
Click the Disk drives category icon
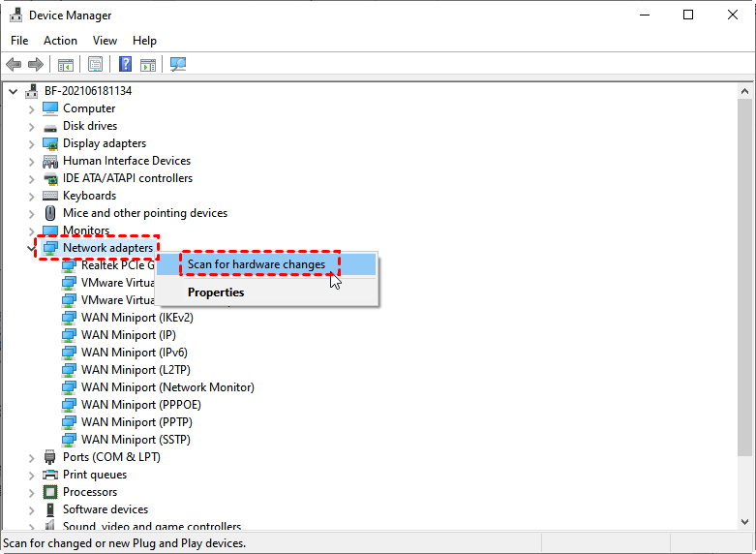click(x=50, y=128)
